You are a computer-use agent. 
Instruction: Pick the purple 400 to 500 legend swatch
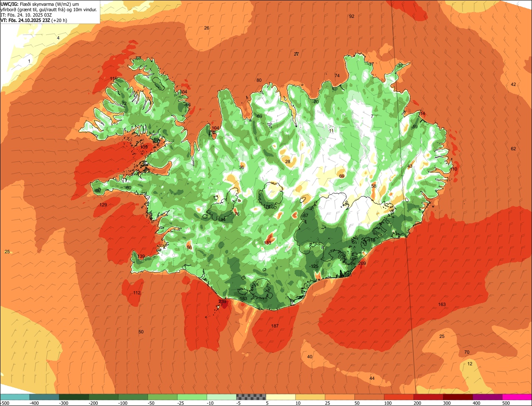coord(487,397)
